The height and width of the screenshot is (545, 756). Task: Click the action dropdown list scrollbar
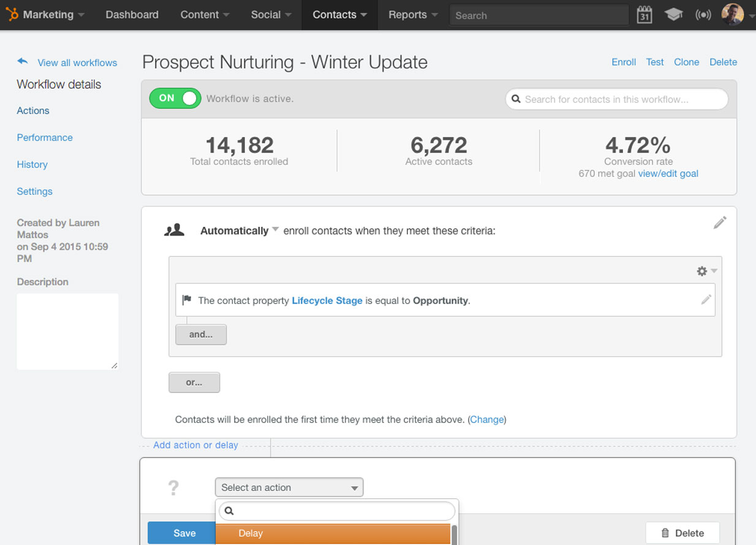pos(454,534)
